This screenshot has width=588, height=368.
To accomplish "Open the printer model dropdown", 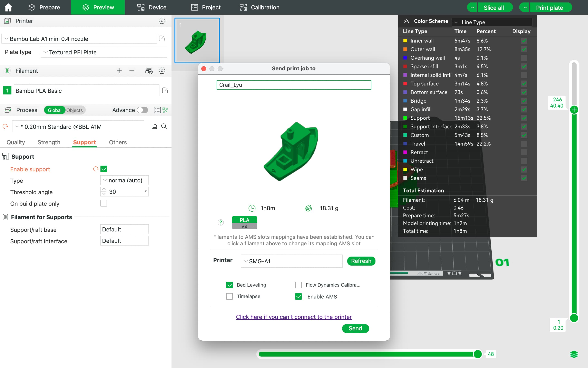I will click(79, 39).
